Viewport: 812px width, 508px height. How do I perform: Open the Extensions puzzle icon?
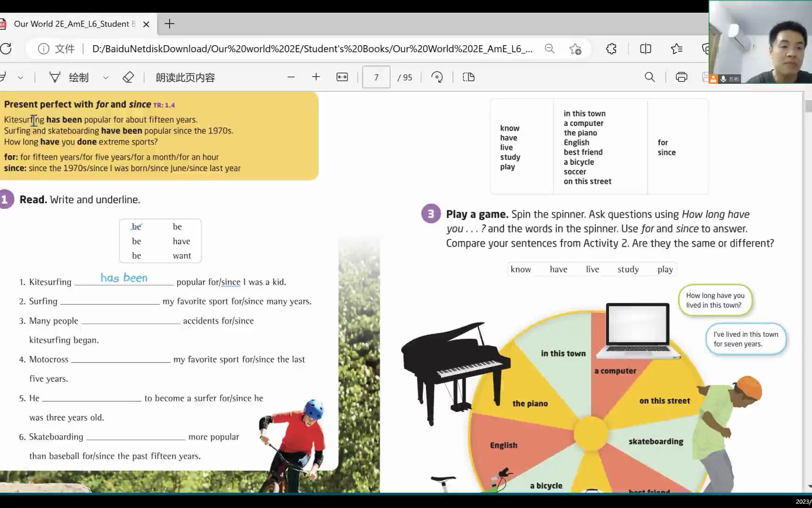pos(611,49)
